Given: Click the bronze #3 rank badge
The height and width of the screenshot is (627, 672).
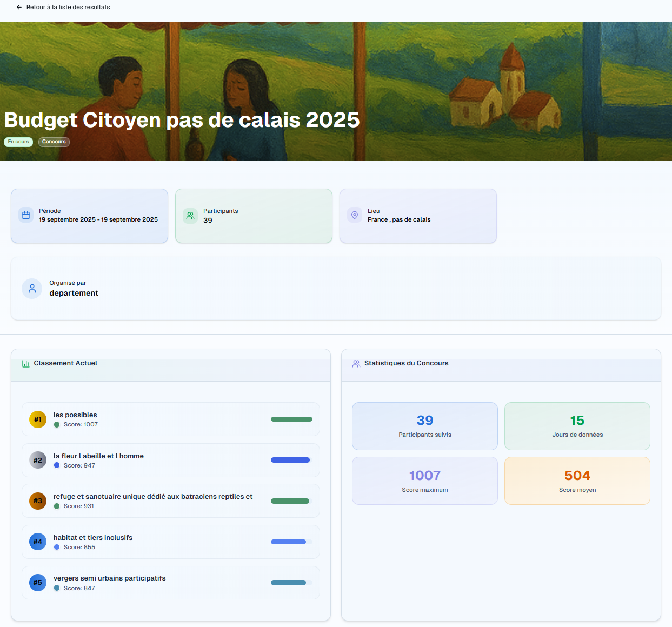Looking at the screenshot, I should pos(38,501).
